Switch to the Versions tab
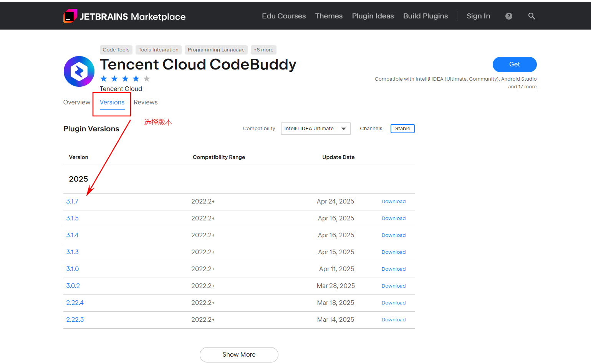The height and width of the screenshot is (364, 591). pos(112,102)
